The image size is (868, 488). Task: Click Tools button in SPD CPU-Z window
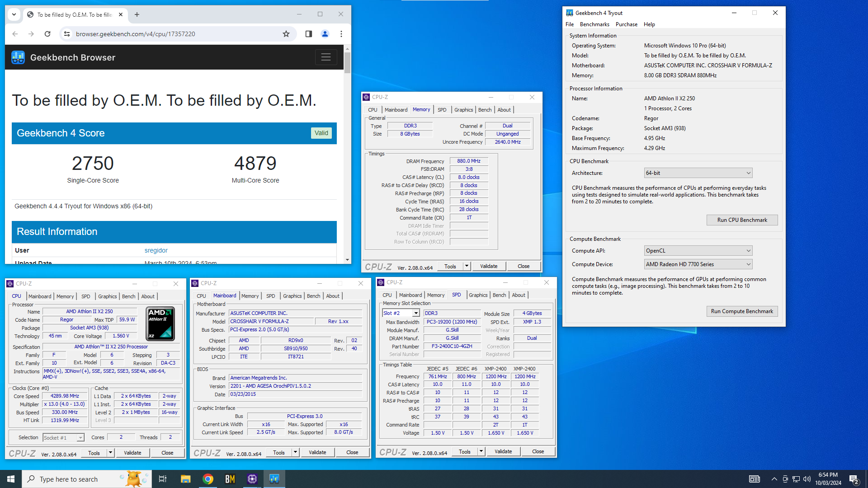pos(464,451)
